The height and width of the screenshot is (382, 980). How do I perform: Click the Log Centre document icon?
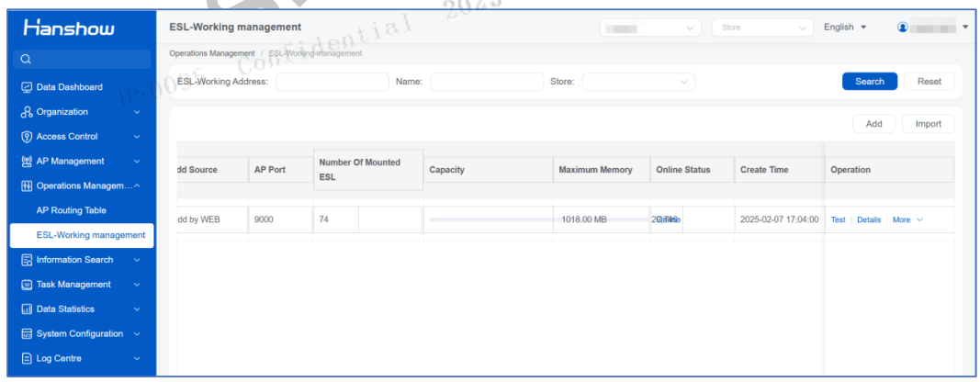[x=27, y=358]
